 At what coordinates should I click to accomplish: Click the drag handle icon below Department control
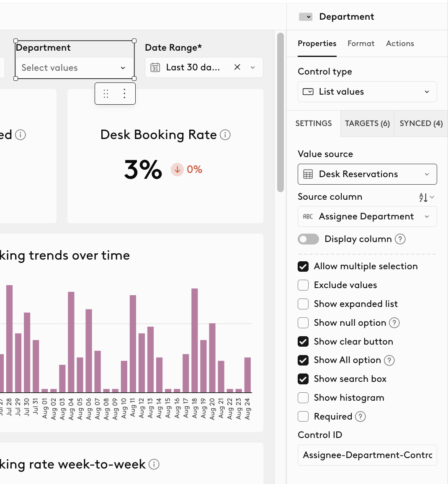click(x=106, y=93)
